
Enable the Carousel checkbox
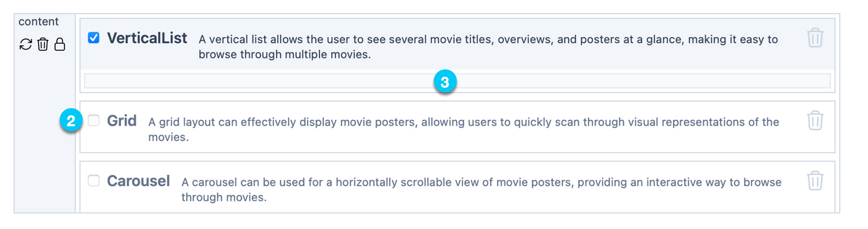(94, 181)
